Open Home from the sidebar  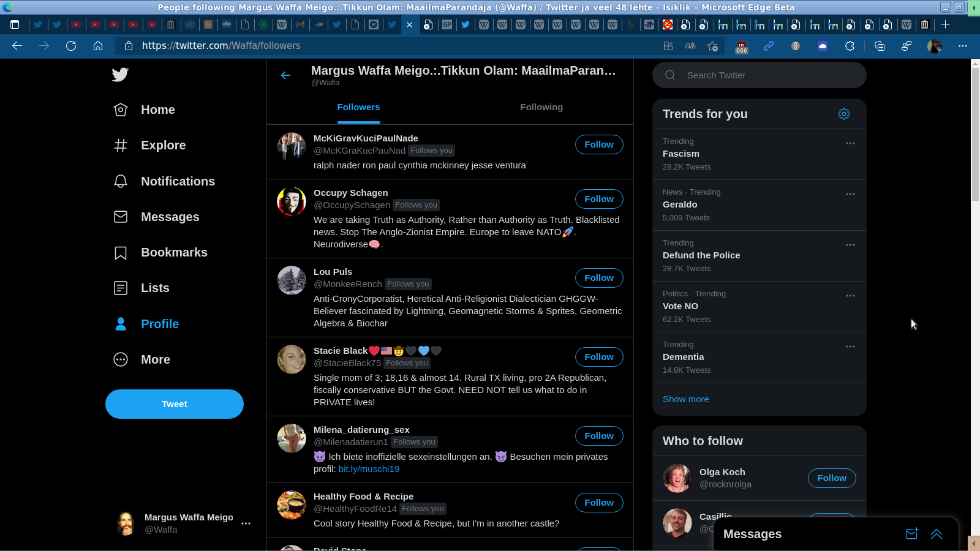145,110
